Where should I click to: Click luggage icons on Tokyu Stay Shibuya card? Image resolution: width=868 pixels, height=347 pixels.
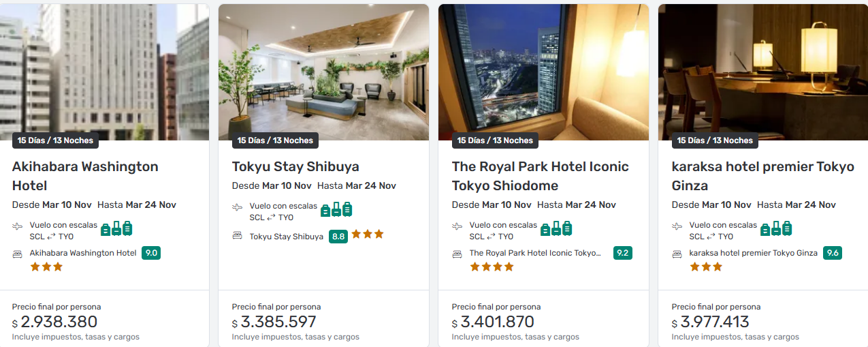coord(336,209)
